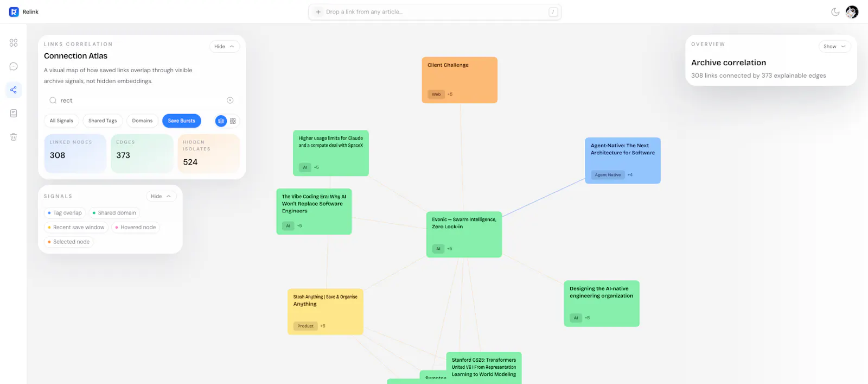This screenshot has height=384, width=868.
Task: Open the chat bubble sidebar icon
Action: [14, 66]
